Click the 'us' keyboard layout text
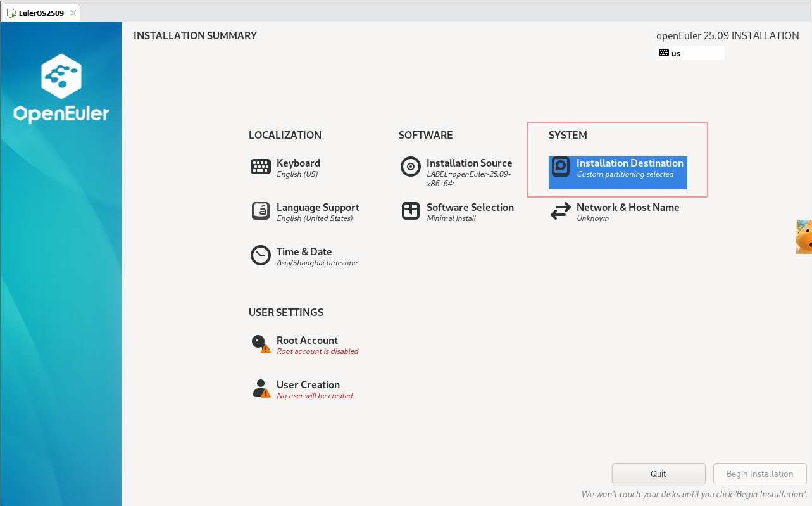Viewport: 812px width, 506px height. (676, 53)
